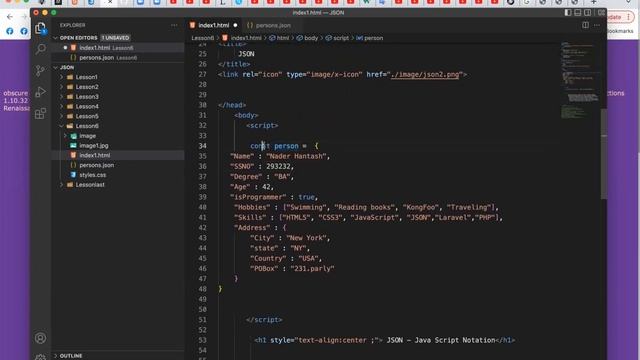This screenshot has width=640, height=360.
Task: Open Run and Debug view
Action: (40, 92)
